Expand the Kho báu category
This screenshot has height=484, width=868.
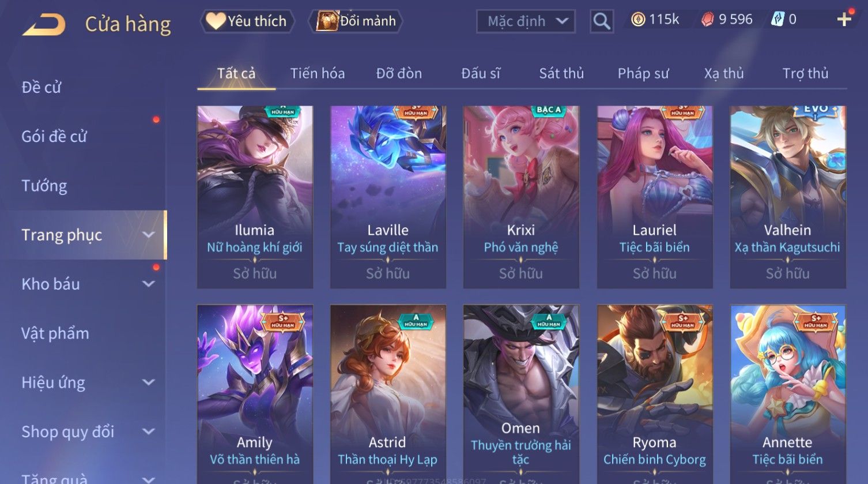point(148,284)
